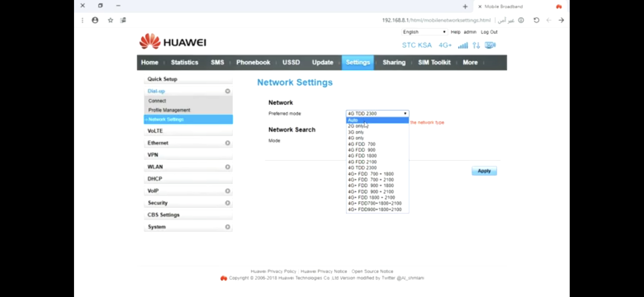Select Auto in the mode list
644x297 pixels.
pos(377,120)
